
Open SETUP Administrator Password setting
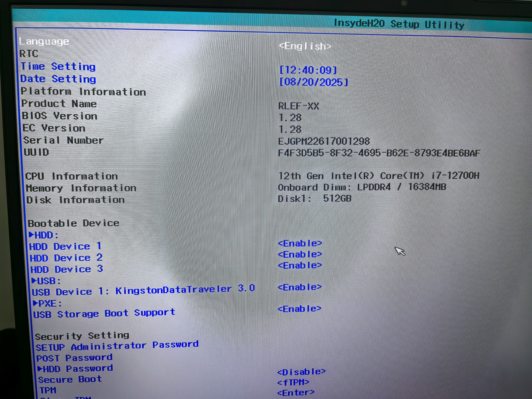pyautogui.click(x=117, y=346)
